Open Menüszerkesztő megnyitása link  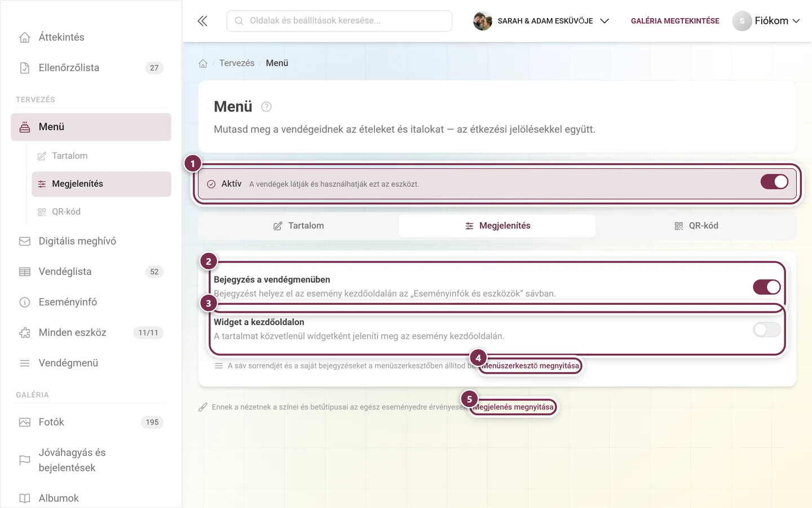530,366
